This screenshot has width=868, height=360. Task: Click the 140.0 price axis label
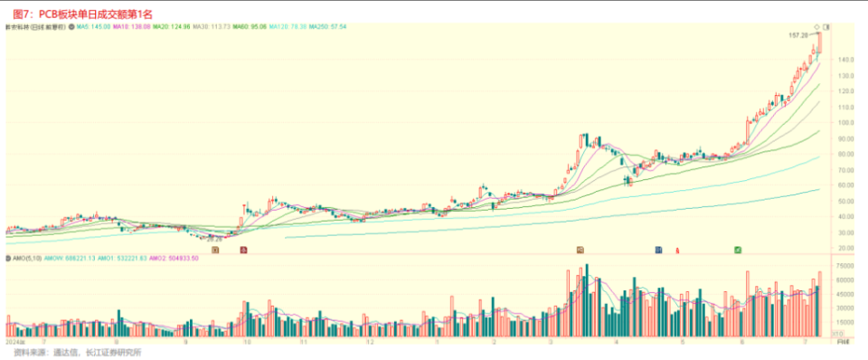pyautogui.click(x=847, y=60)
